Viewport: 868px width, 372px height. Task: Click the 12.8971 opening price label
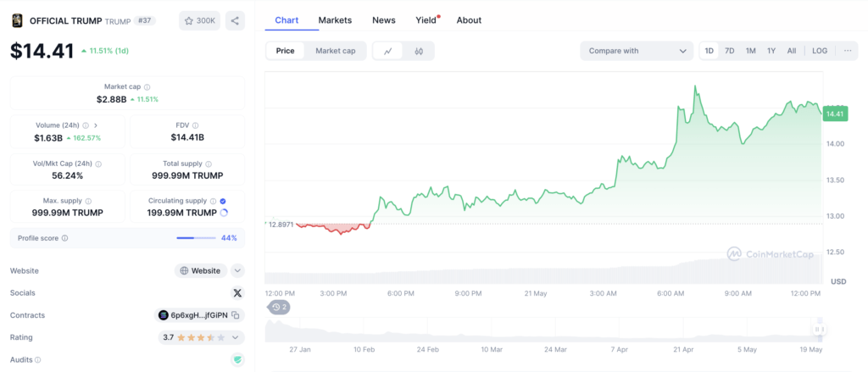[281, 225]
